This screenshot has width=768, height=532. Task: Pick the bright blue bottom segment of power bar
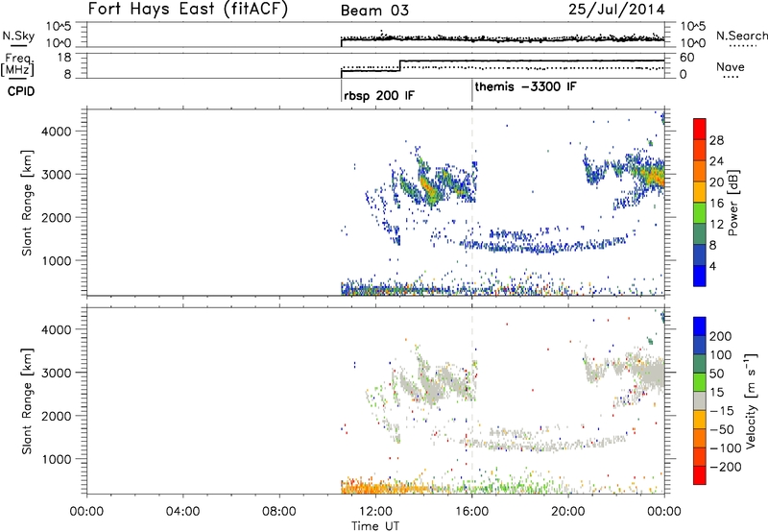point(700,276)
